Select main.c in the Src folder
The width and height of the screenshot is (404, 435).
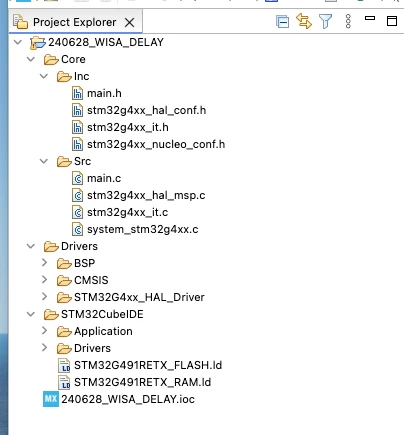tap(104, 178)
